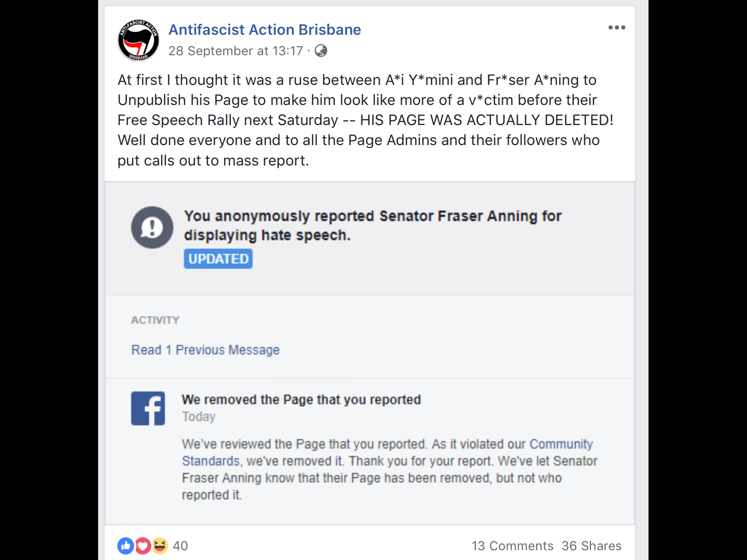Click the ACTIVITY section label
747x560 pixels.
[155, 320]
